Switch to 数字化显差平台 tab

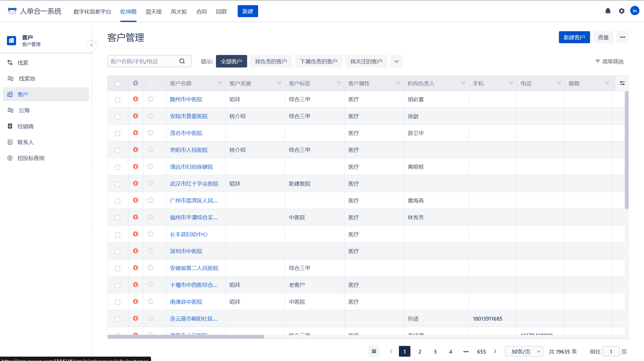[x=92, y=12]
